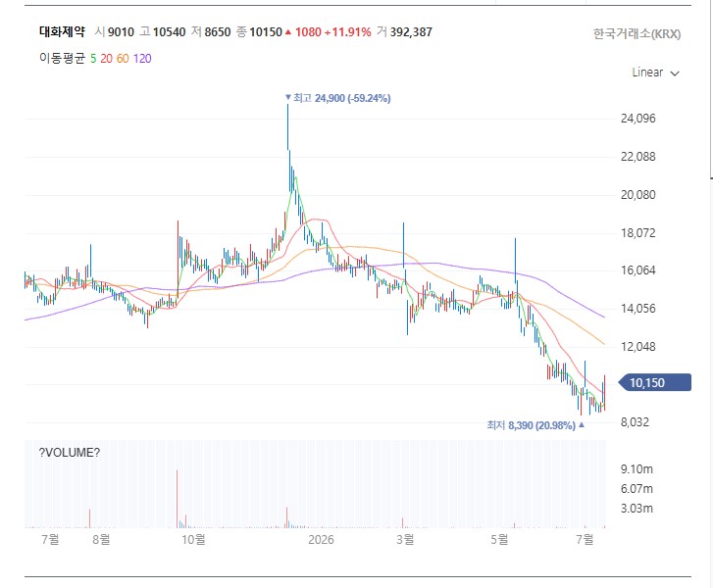The height and width of the screenshot is (588, 713).
Task: Click the low price value 8650
Action: pyautogui.click(x=218, y=32)
